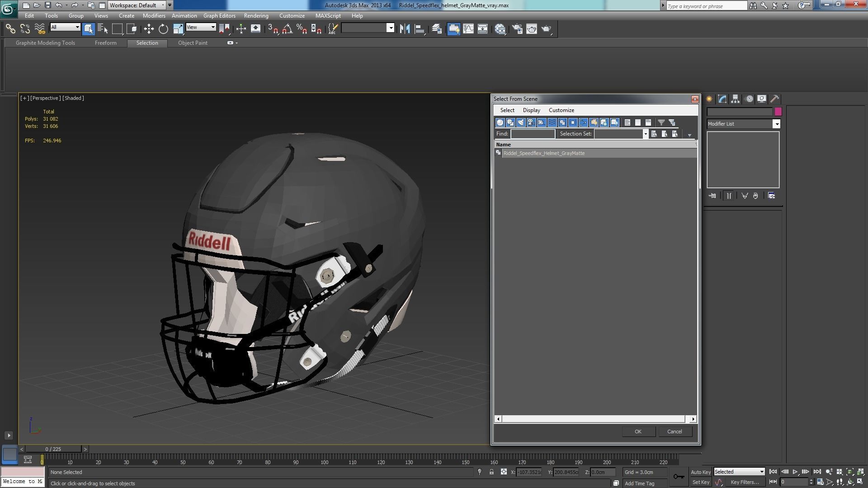Click the pink object color swatch
Viewport: 868px width, 488px height.
click(778, 112)
